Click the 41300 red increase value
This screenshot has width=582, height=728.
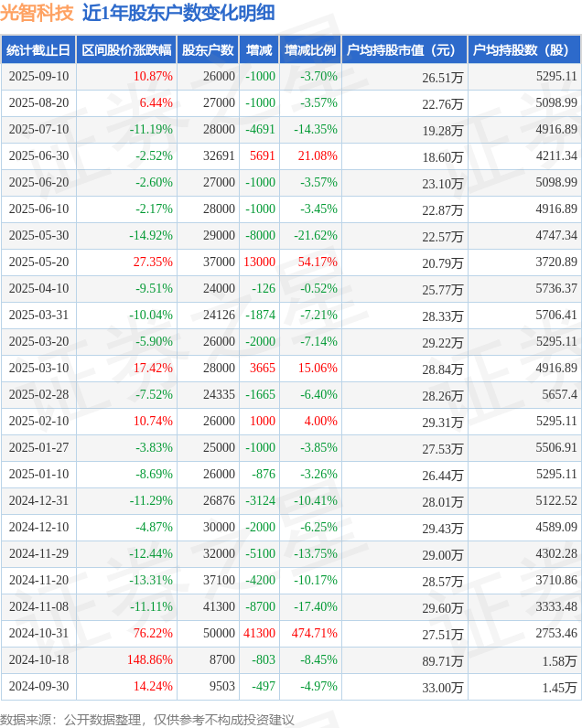tap(259, 633)
